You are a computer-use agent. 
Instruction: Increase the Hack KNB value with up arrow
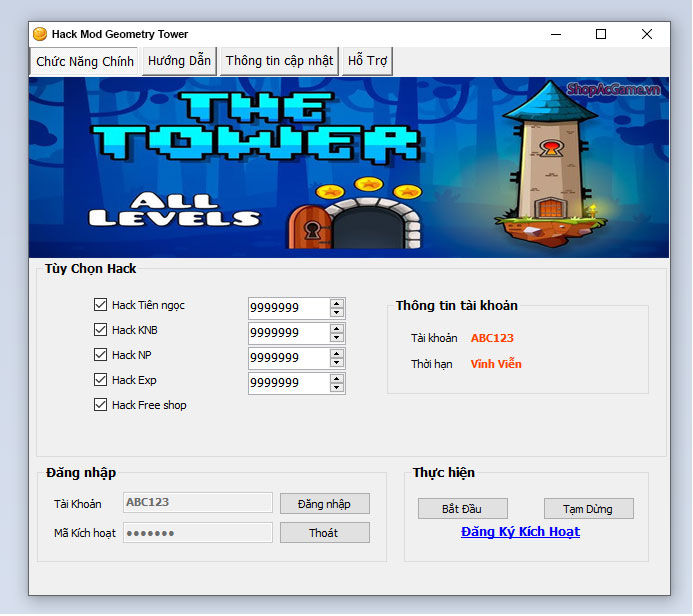pyautogui.click(x=337, y=329)
